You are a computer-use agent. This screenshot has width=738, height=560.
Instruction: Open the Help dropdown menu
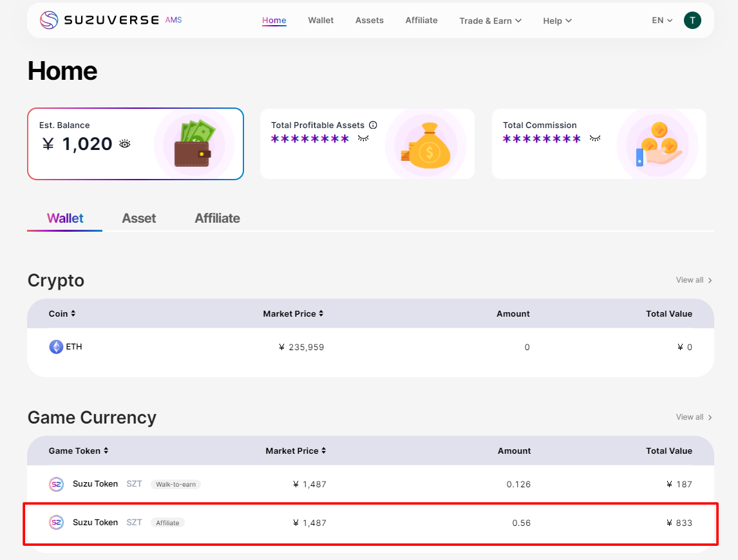click(x=557, y=21)
